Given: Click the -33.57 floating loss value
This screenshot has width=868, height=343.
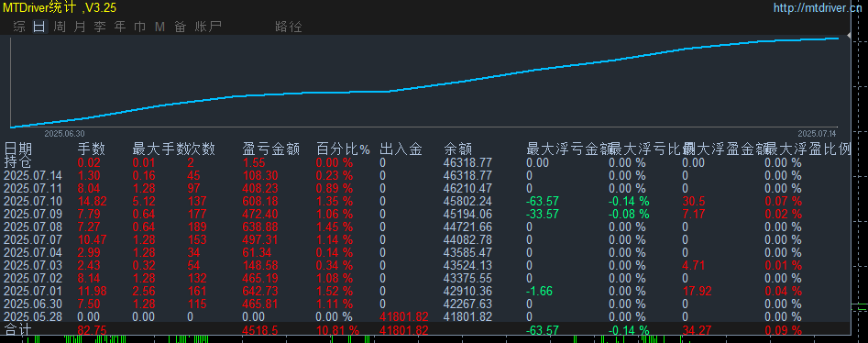Looking at the screenshot, I should [x=543, y=214].
